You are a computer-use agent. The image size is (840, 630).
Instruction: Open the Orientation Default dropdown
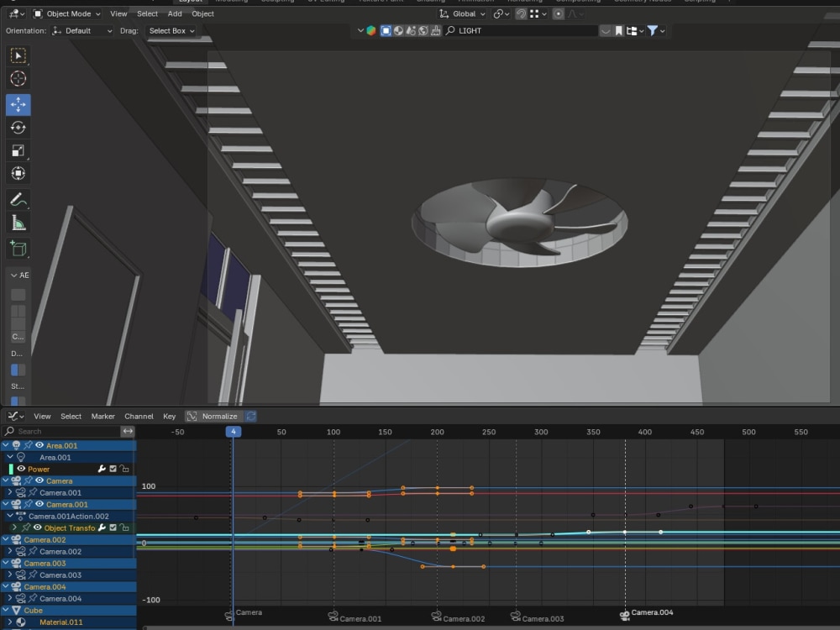click(82, 31)
